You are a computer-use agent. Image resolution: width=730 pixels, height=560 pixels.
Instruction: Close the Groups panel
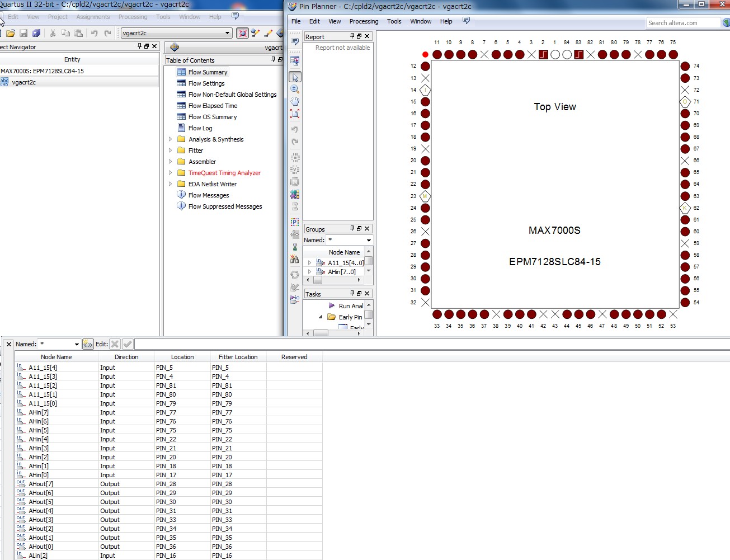(367, 228)
